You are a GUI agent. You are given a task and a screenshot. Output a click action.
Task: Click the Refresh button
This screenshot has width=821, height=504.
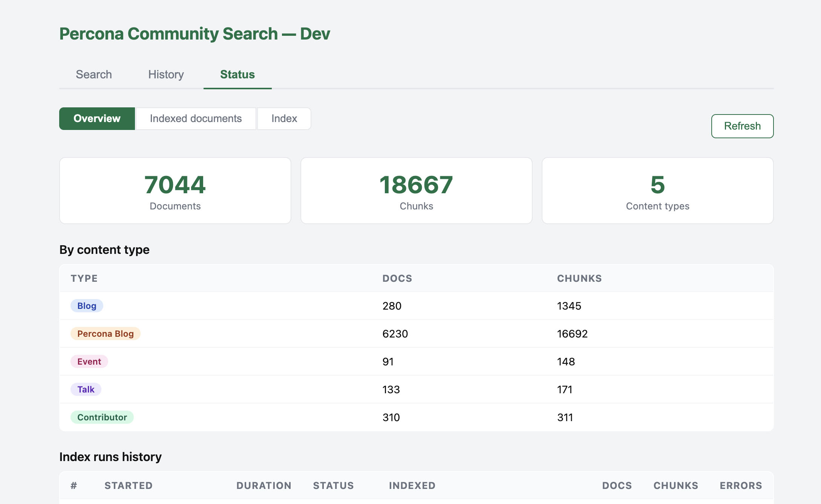(742, 126)
